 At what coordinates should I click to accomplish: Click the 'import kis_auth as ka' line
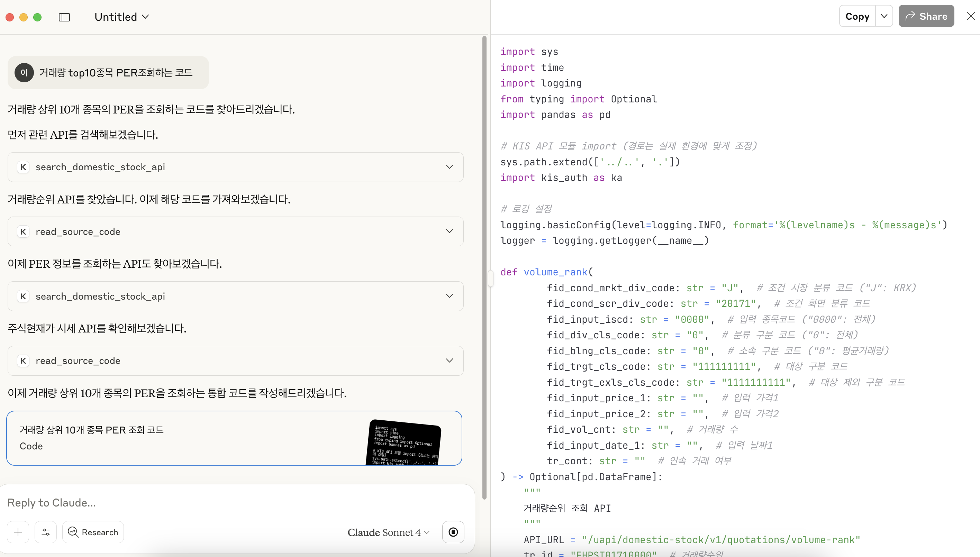click(561, 178)
